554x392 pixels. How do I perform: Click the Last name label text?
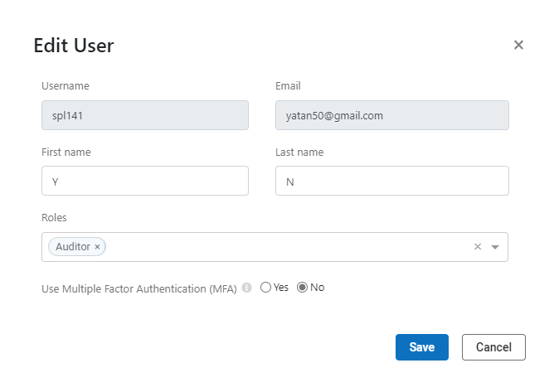click(299, 152)
